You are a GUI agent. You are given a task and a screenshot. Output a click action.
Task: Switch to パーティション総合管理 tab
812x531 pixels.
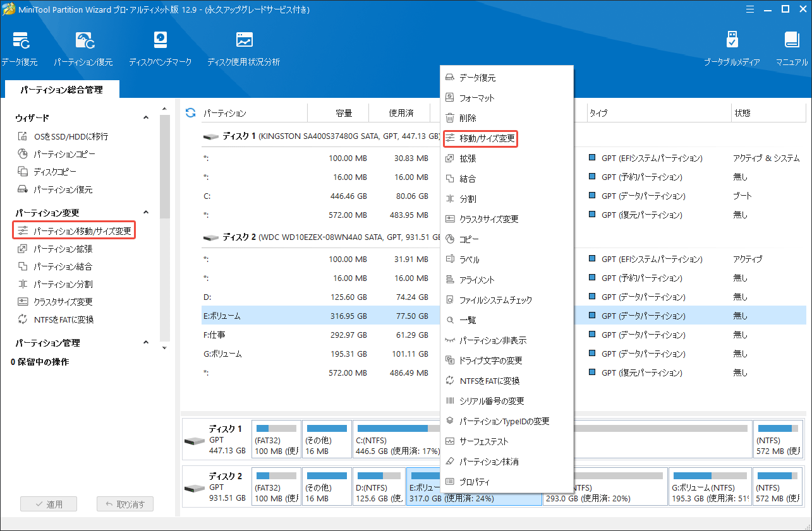(61, 90)
